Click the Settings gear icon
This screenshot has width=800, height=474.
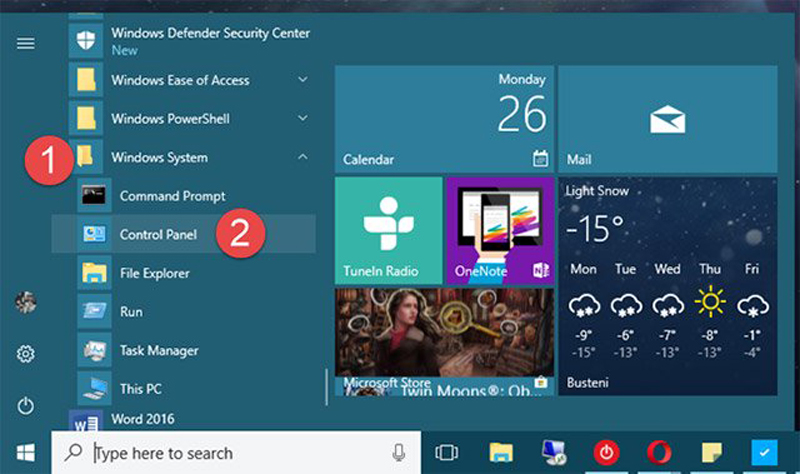[26, 354]
